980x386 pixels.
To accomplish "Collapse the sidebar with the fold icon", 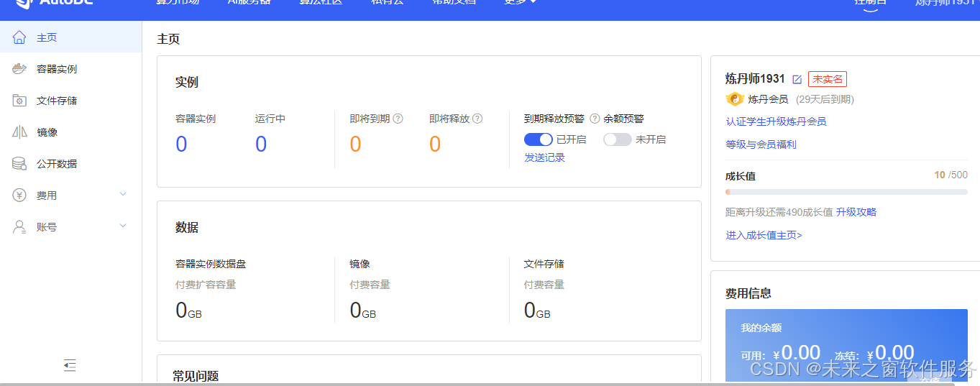I will coord(70,366).
